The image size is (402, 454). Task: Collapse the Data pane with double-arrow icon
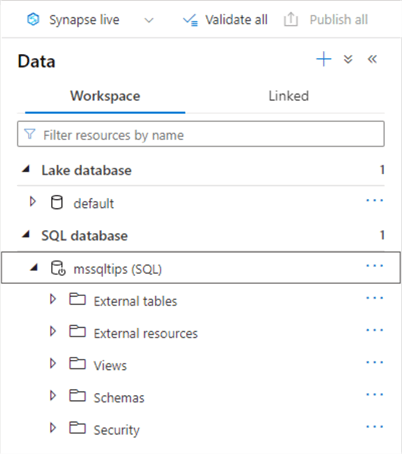(x=372, y=59)
